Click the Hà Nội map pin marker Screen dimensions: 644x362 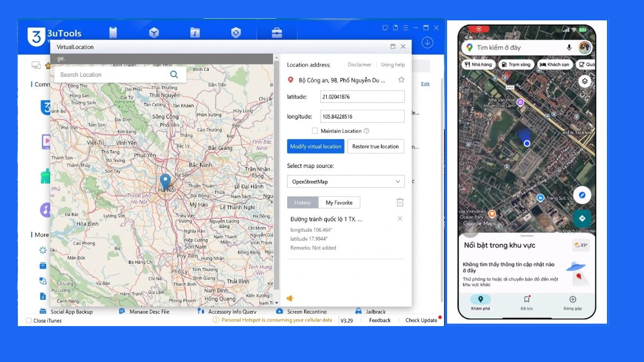(x=165, y=181)
